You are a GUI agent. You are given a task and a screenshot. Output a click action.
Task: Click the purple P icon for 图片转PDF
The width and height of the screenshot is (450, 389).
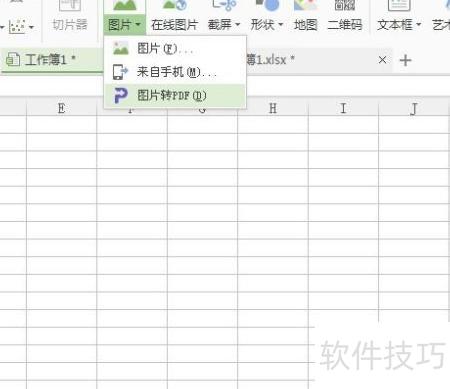(120, 96)
